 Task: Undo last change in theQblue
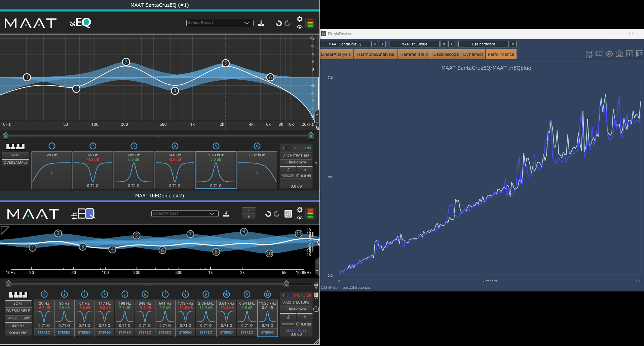(268, 214)
